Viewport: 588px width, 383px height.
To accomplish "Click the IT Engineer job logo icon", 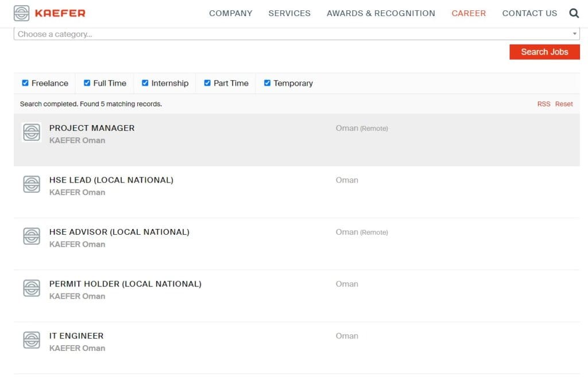I will (x=32, y=340).
